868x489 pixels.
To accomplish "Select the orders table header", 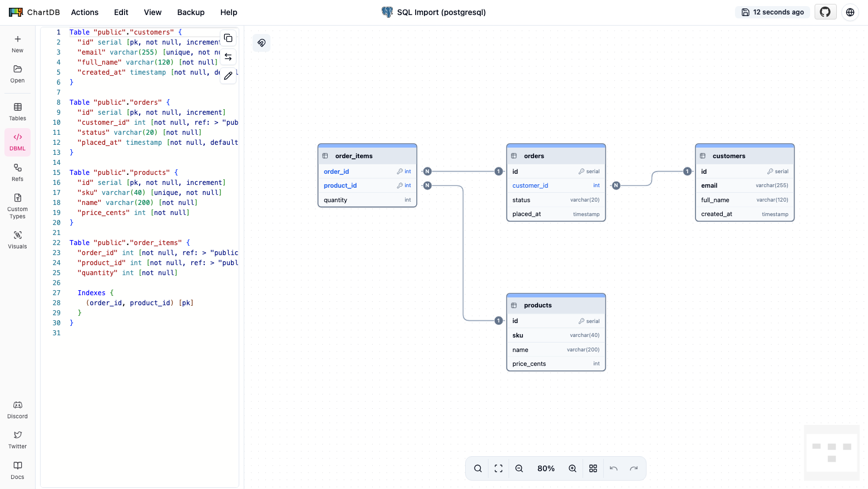I will (556, 156).
